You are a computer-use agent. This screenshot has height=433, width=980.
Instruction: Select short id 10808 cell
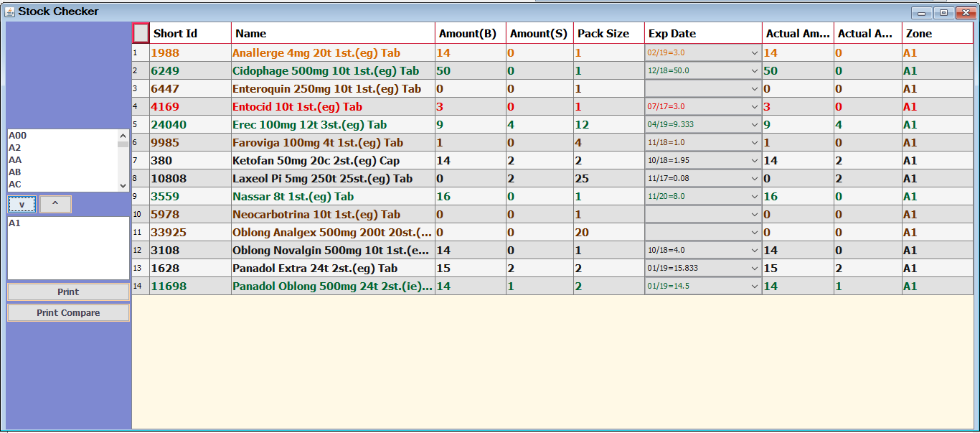point(190,179)
